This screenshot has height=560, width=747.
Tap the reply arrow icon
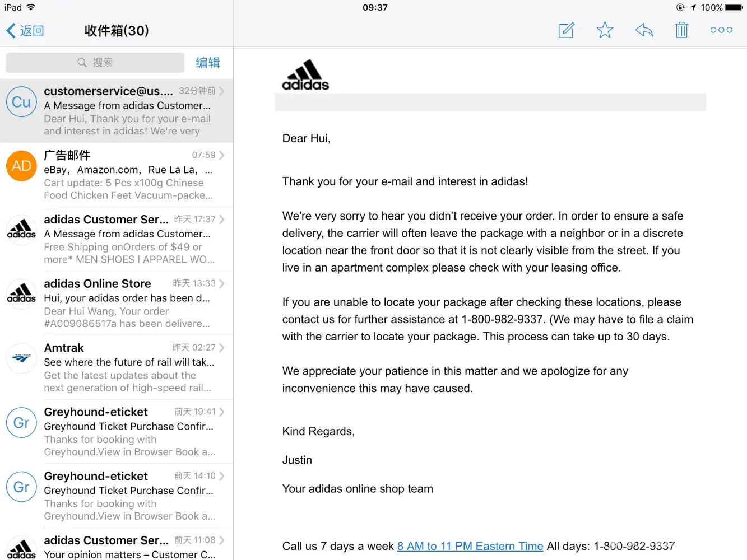coord(644,30)
